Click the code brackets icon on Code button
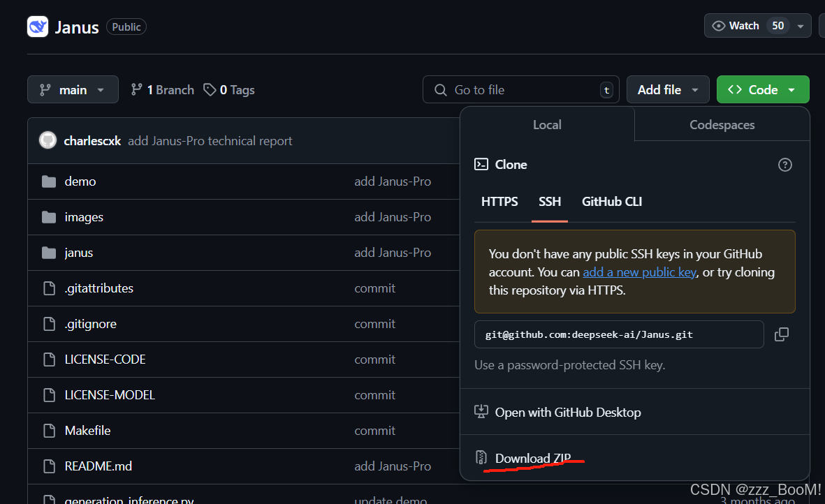This screenshot has width=825, height=504. click(x=735, y=90)
